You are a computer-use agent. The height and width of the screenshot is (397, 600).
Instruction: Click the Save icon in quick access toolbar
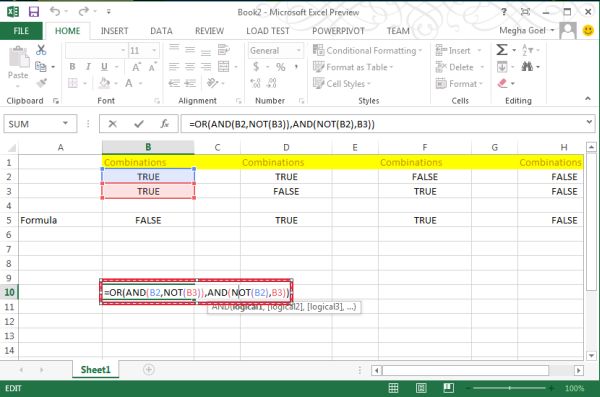click(34, 12)
